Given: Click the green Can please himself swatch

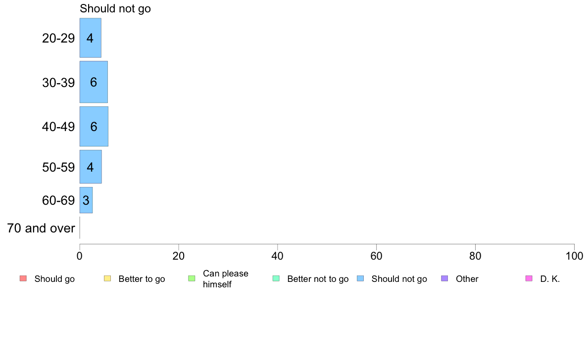Looking at the screenshot, I should point(192,278).
